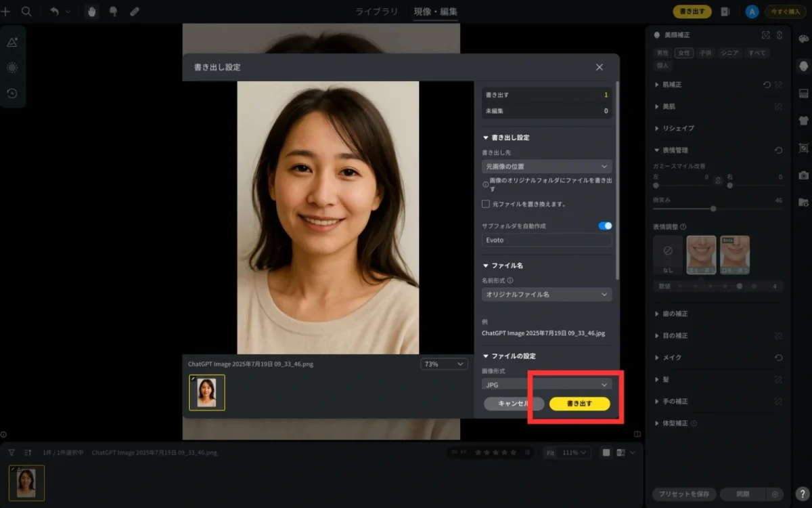This screenshot has height=508, width=812.
Task: Click the top bar 書き出す button
Action: click(692, 12)
